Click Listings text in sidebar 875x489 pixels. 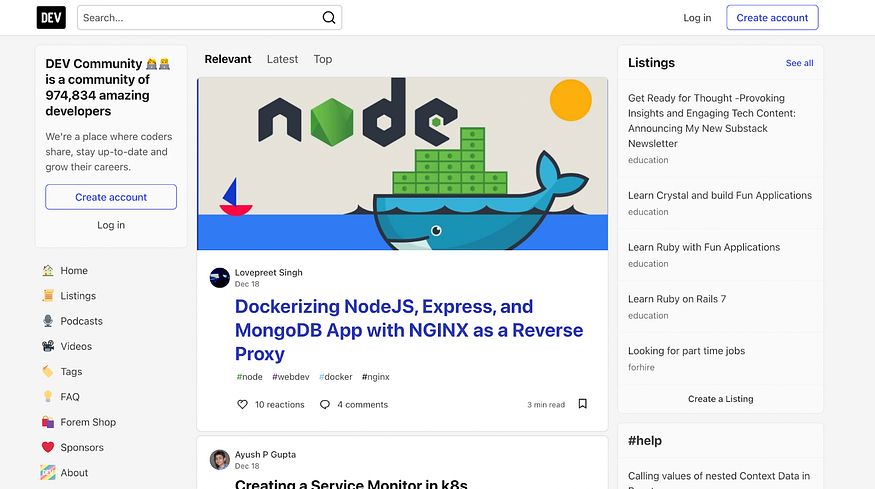pos(78,296)
